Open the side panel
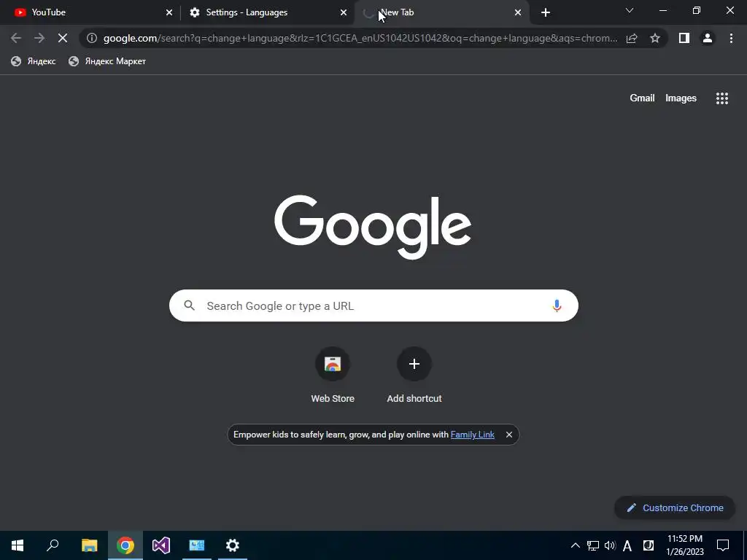The image size is (747, 560). click(x=684, y=38)
